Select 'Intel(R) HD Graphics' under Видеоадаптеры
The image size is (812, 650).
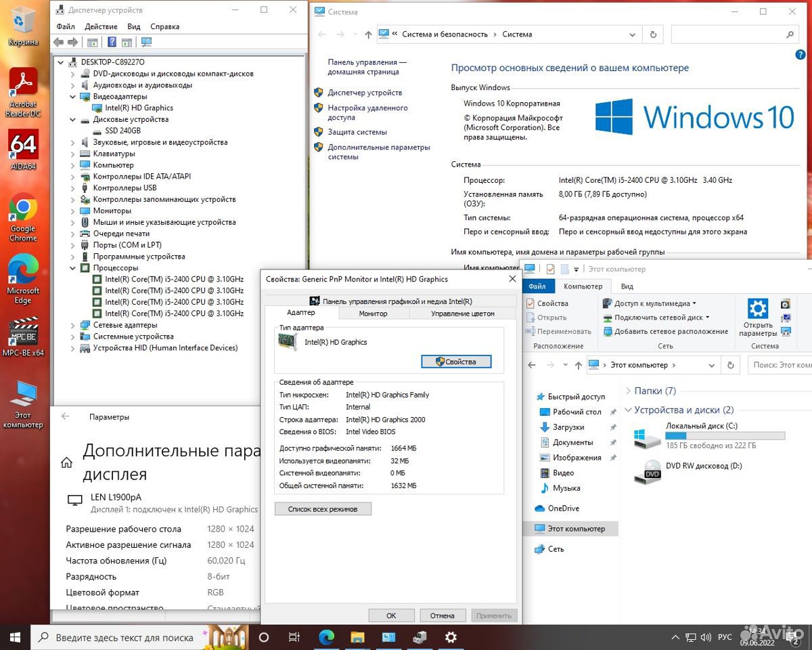pyautogui.click(x=139, y=108)
